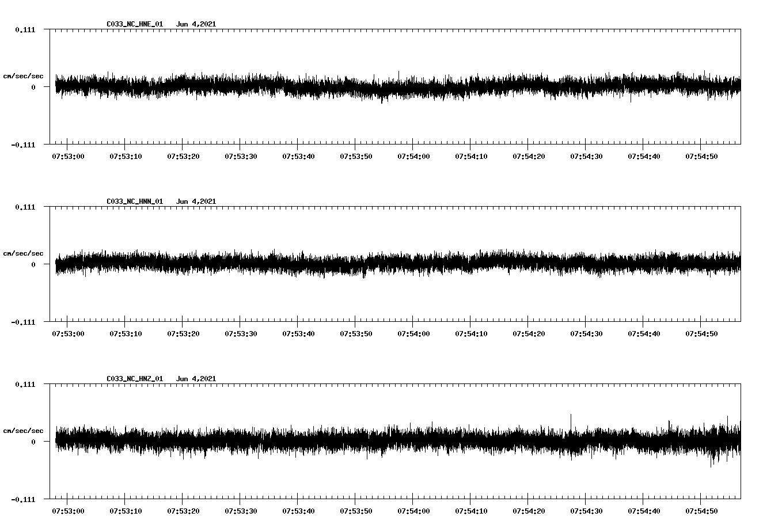Click the 07:54:50 time label under HNN plot
The height and width of the screenshot is (532, 782).
701,333
